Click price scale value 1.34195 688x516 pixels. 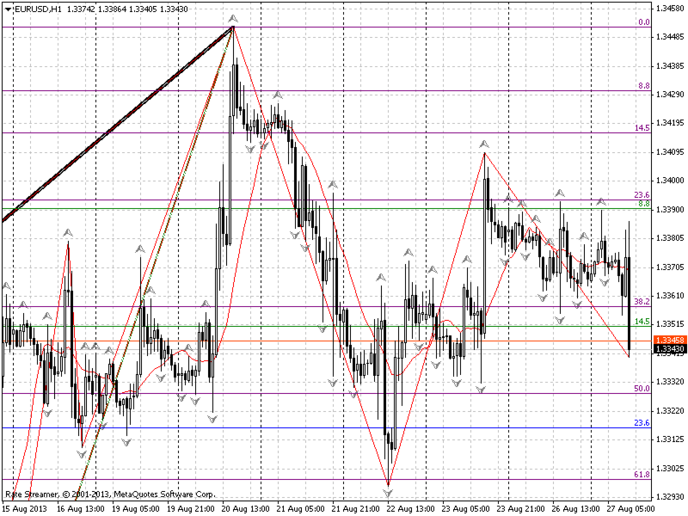[670, 123]
